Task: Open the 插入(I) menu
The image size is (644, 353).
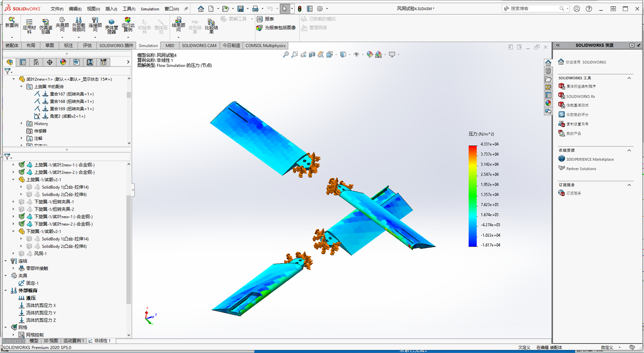Action: point(111,9)
